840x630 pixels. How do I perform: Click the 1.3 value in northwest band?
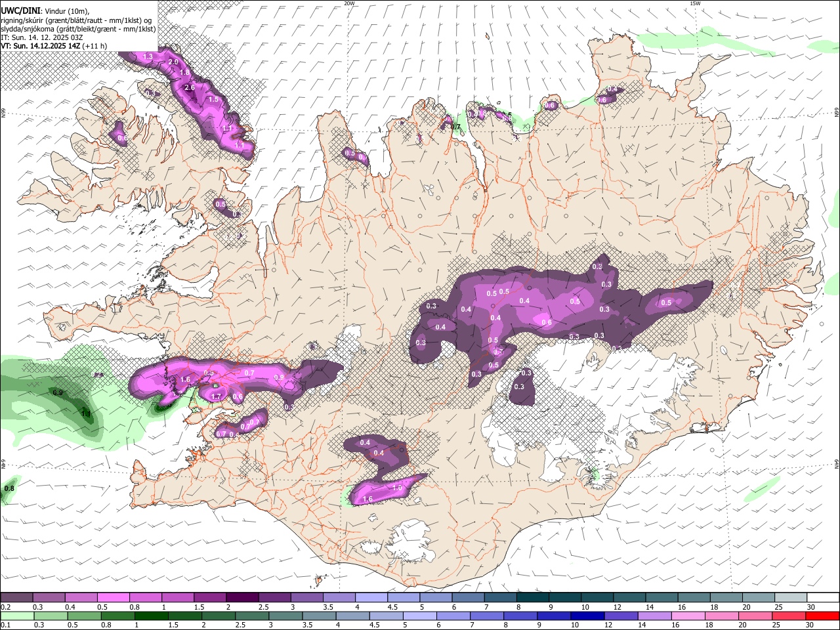tap(148, 57)
